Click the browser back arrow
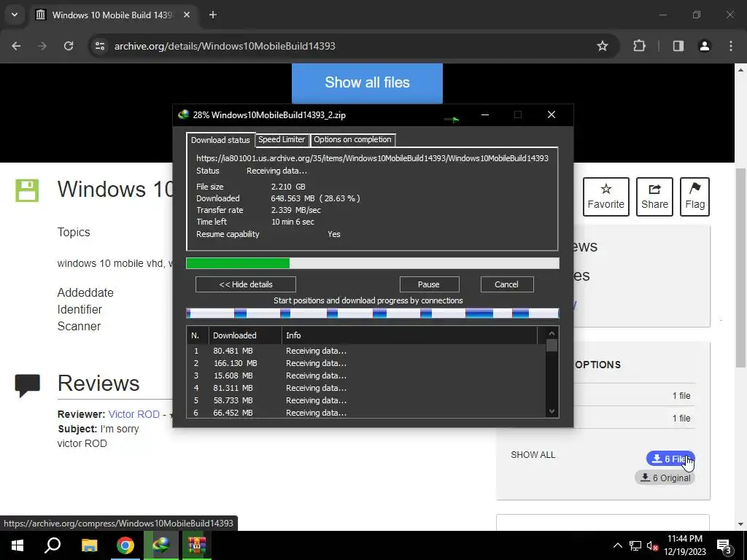Screen dimensions: 747x560 [16, 46]
